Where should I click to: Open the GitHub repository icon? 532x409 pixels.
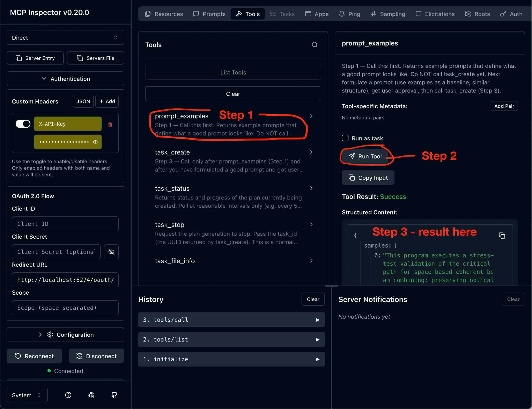click(114, 395)
